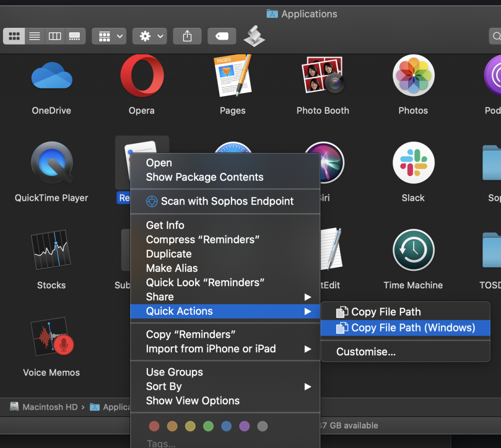
Task: Choose Copy "Reminders"
Action: [225, 334]
